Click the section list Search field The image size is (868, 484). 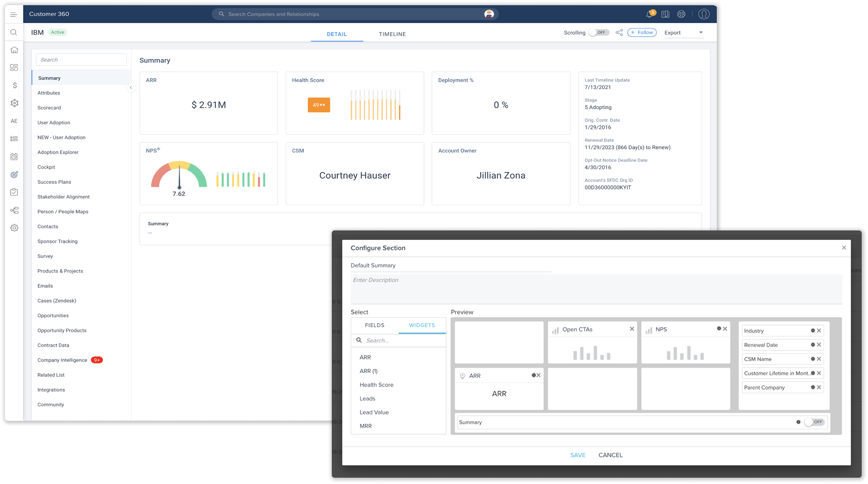[x=81, y=60]
